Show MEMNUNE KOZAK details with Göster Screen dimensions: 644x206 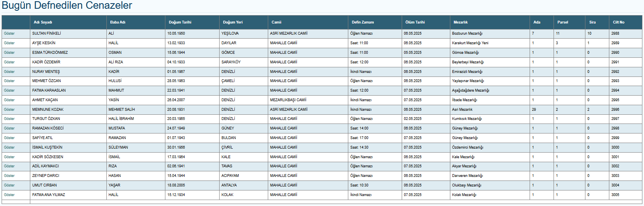[x=9, y=110]
